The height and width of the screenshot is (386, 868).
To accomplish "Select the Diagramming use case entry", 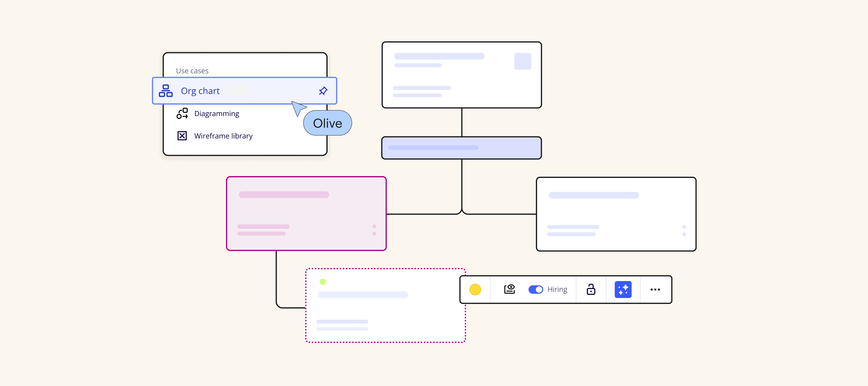I will click(x=216, y=113).
